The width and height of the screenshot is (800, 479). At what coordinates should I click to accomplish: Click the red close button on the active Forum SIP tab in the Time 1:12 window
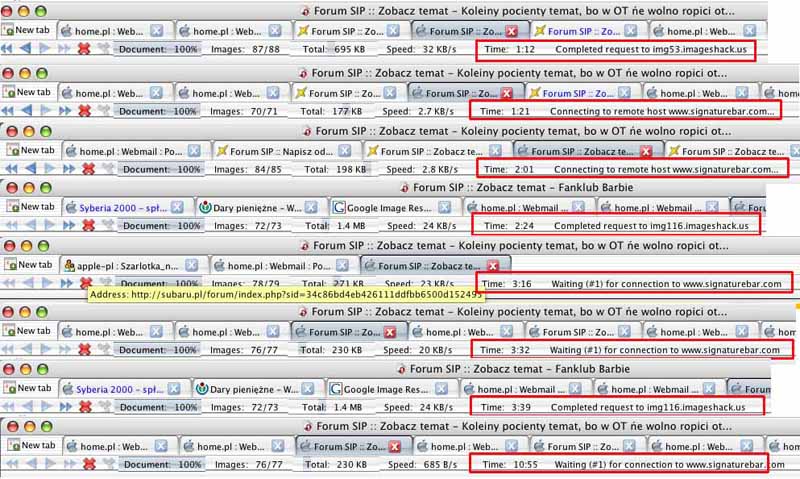[511, 32]
